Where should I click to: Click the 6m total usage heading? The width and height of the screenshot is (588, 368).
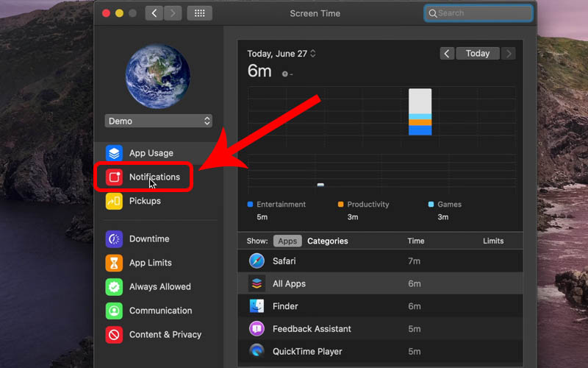(259, 71)
